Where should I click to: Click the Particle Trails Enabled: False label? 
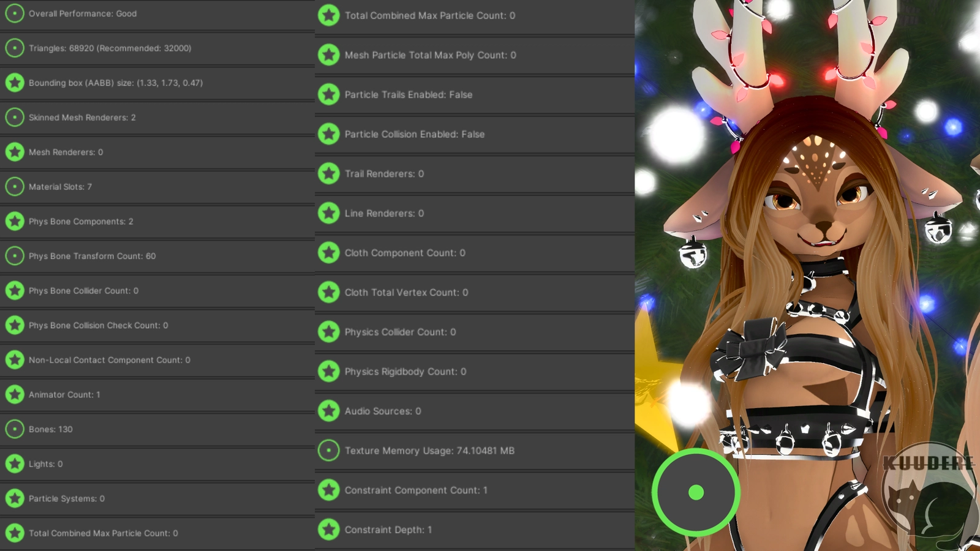coord(408,95)
